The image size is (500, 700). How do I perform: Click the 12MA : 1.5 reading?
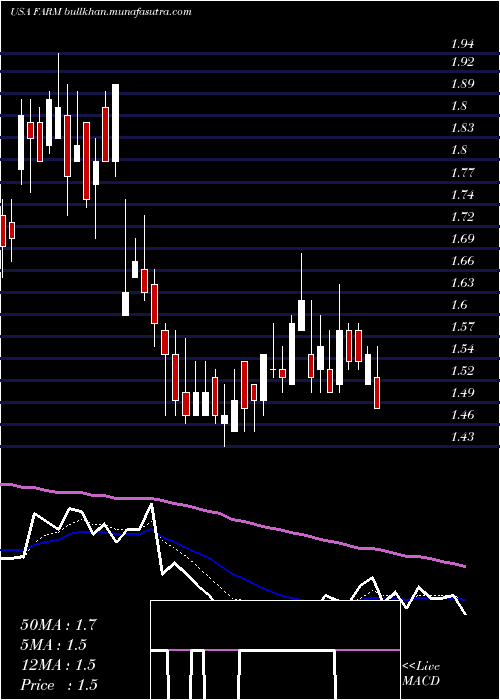point(58,665)
